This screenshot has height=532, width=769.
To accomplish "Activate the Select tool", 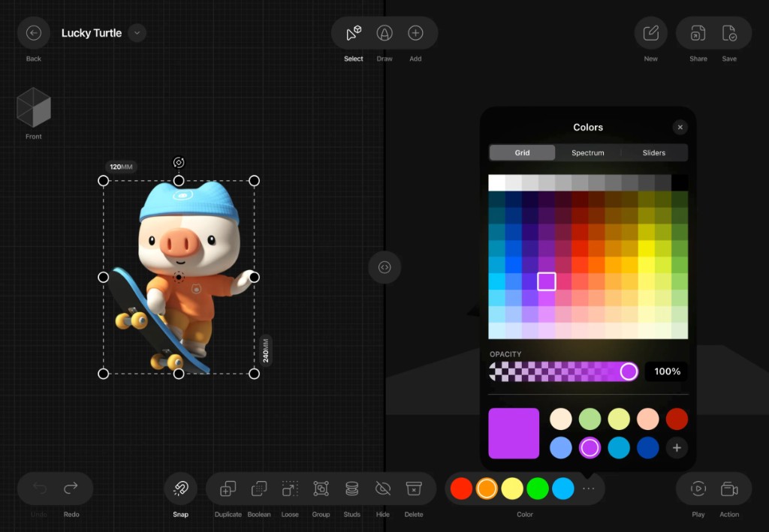I will (x=354, y=33).
